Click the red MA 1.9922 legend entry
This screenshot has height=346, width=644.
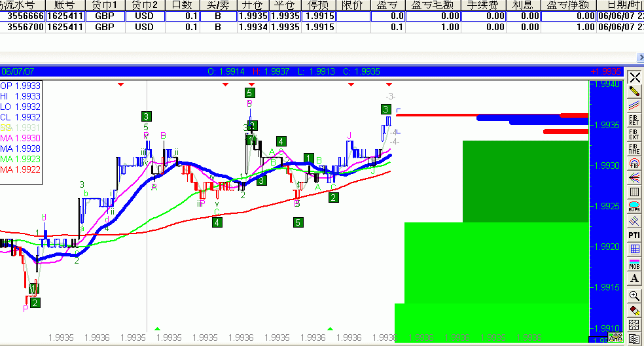click(x=20, y=169)
